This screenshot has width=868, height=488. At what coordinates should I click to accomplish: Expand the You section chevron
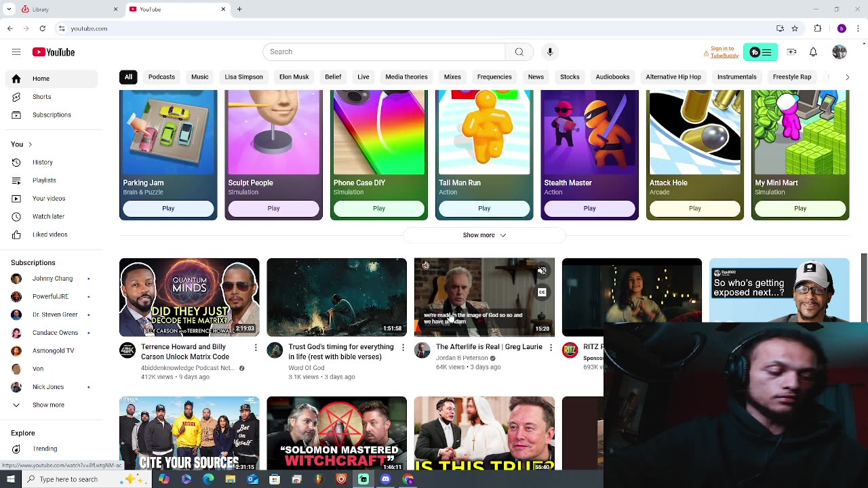[30, 144]
